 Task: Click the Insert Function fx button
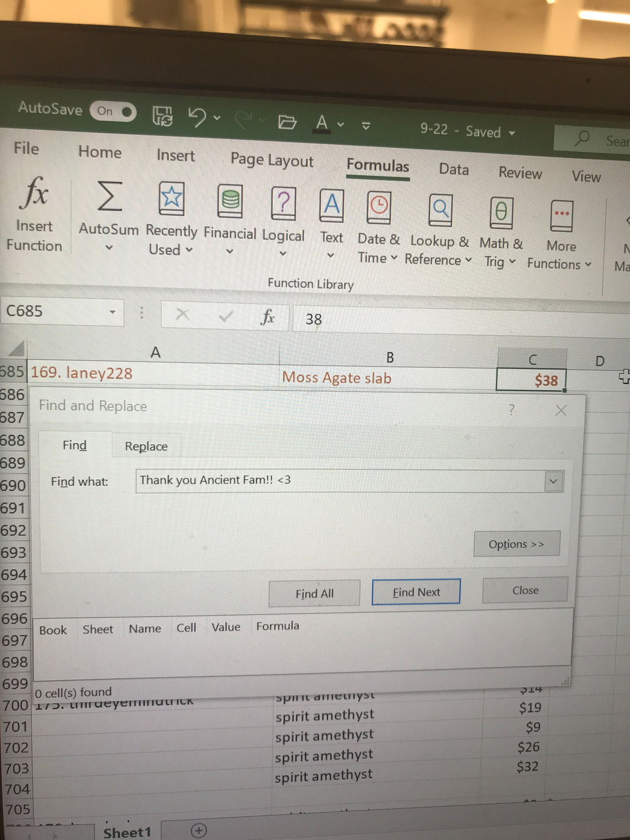pyautogui.click(x=34, y=215)
